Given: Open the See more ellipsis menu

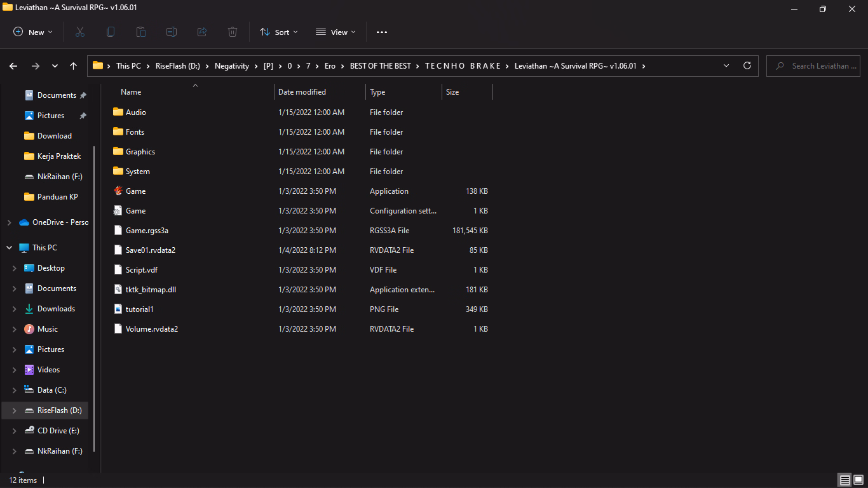Looking at the screenshot, I should point(382,32).
